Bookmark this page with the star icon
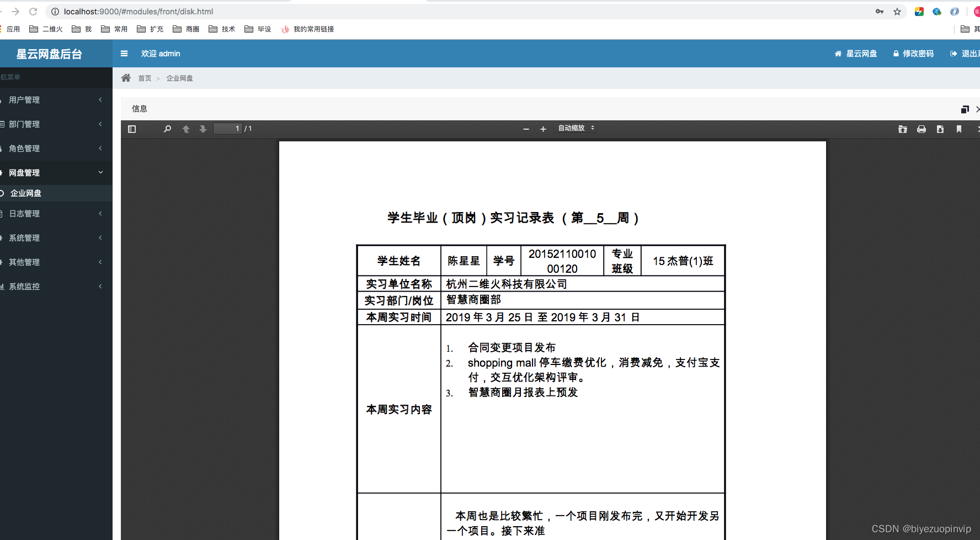The height and width of the screenshot is (540, 980). pos(897,12)
